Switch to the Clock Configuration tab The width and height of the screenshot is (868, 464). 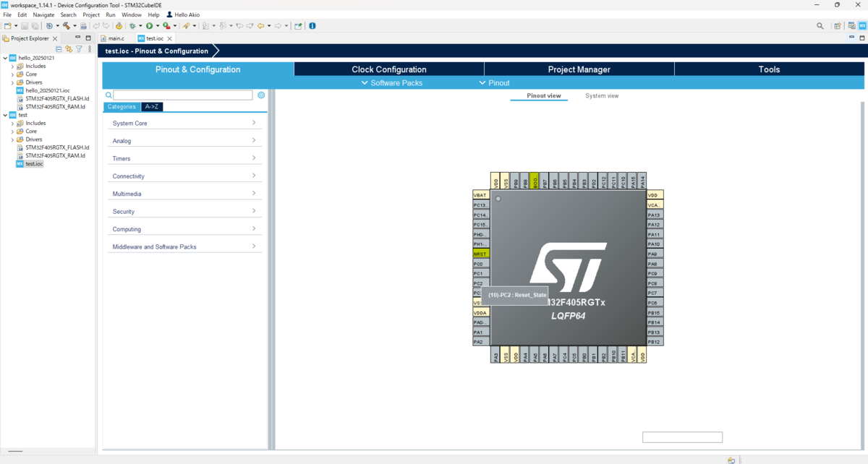[389, 69]
